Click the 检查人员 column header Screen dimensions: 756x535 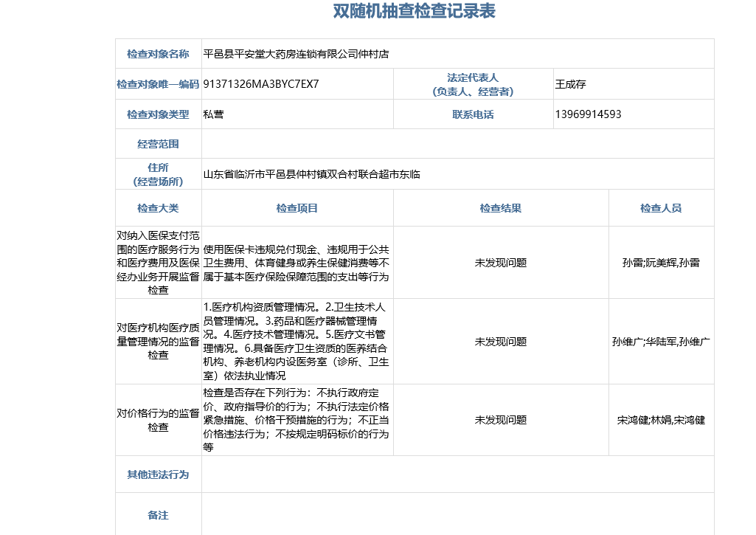click(x=661, y=208)
